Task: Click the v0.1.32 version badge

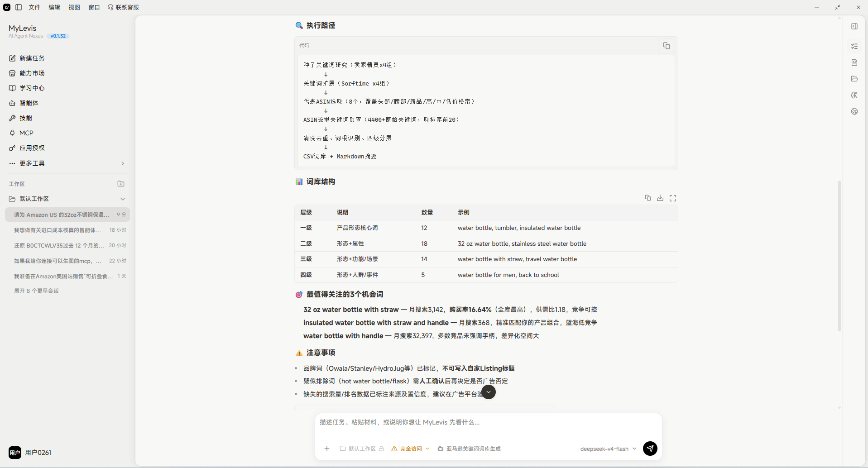Action: coord(58,36)
